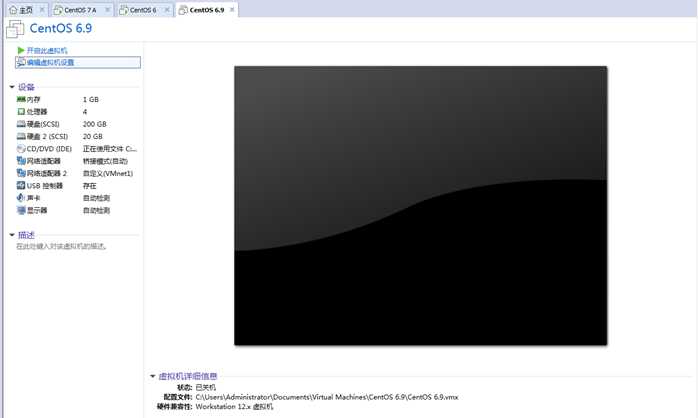Click the CentOS 6.9 page title

(x=61, y=28)
